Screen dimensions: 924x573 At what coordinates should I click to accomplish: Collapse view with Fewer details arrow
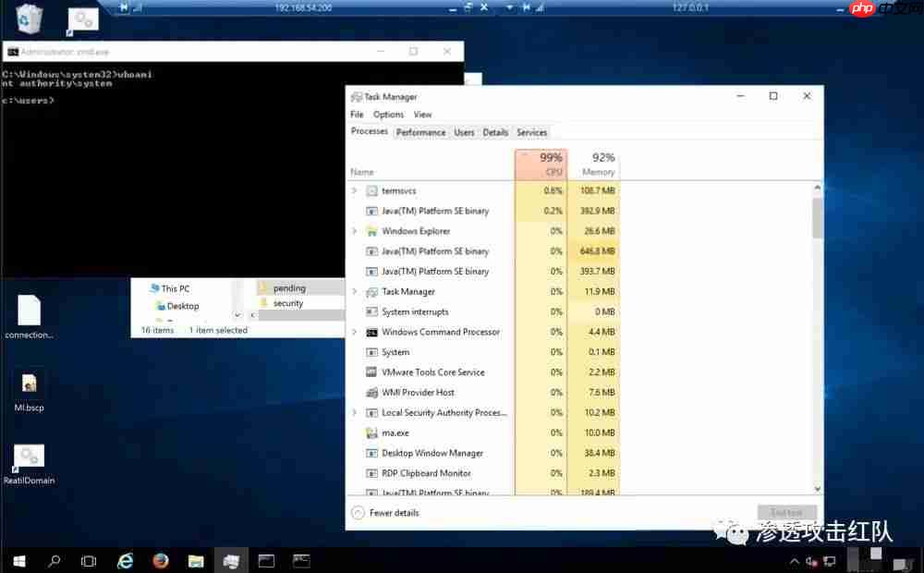pyautogui.click(x=358, y=513)
